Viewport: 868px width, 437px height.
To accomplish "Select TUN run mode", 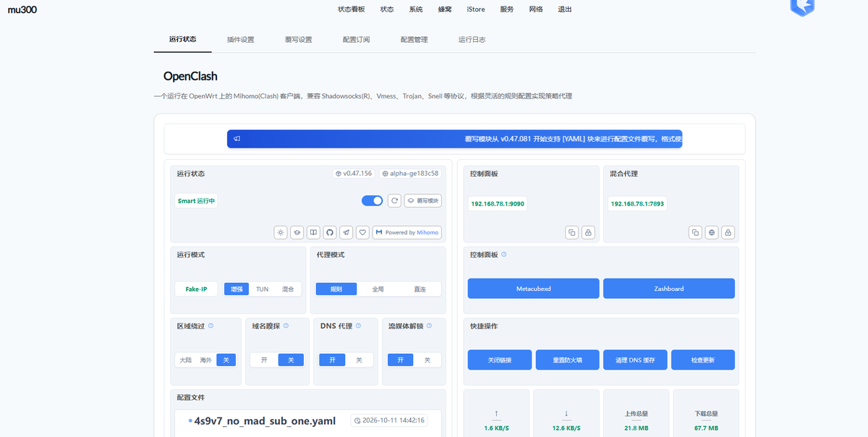I will 262,289.
